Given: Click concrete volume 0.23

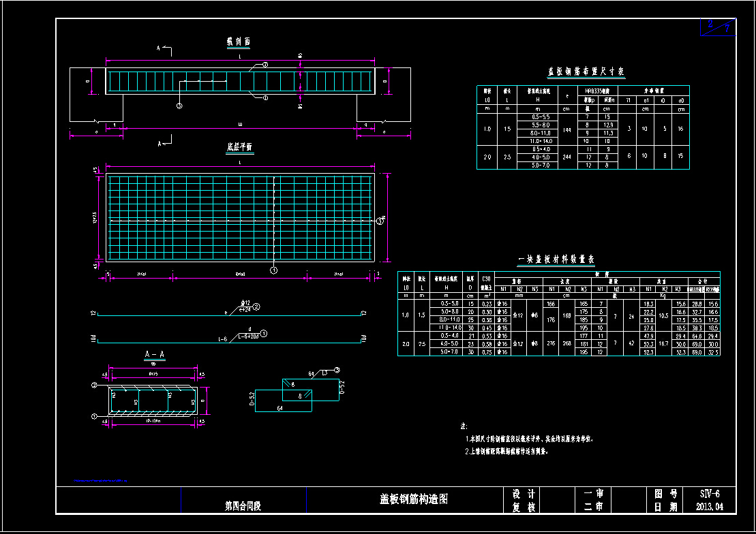Looking at the screenshot, I should click(x=487, y=304).
